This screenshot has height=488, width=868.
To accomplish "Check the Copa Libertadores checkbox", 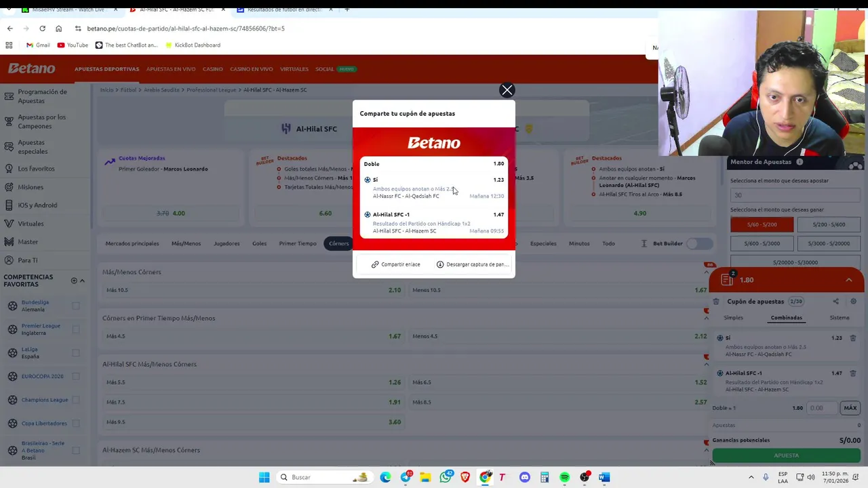I will click(76, 424).
